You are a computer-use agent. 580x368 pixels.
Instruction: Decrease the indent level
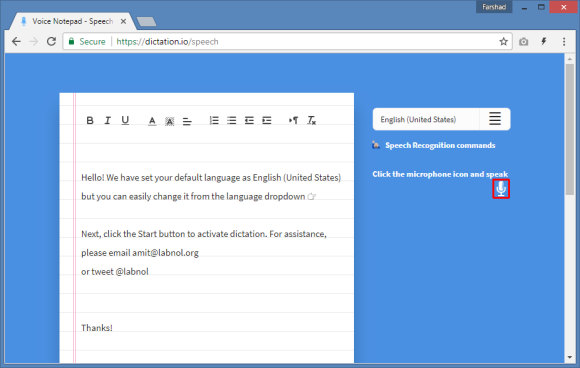[249, 120]
